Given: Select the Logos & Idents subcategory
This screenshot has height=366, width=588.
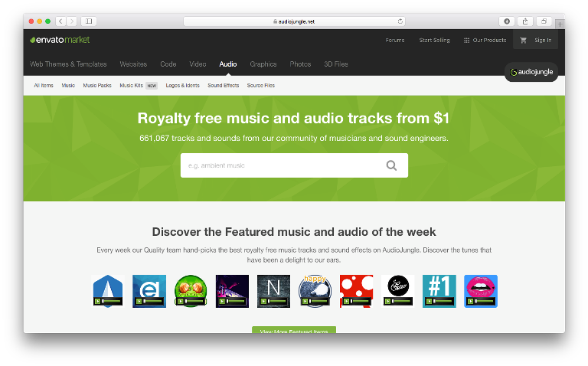Looking at the screenshot, I should point(183,86).
